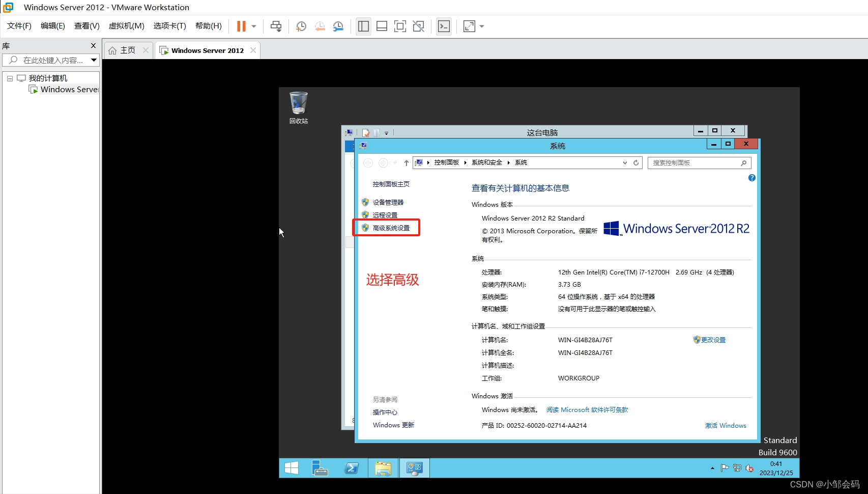This screenshot has height=494, width=868.
Task: Toggle the library sidebar view
Action: click(x=363, y=26)
